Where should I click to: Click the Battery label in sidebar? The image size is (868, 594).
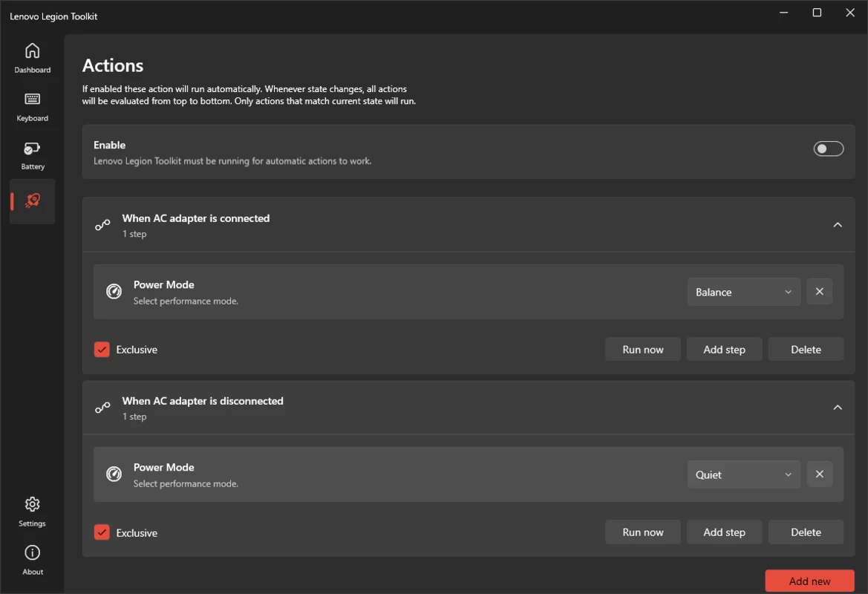point(33,166)
